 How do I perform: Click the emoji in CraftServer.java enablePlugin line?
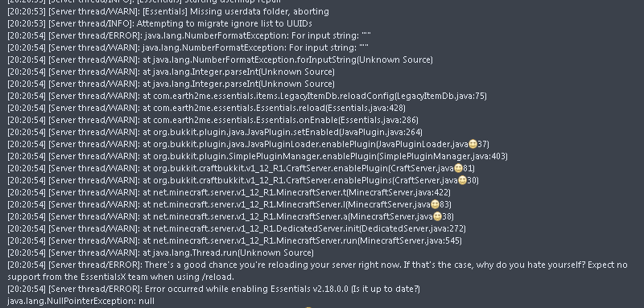458,168
